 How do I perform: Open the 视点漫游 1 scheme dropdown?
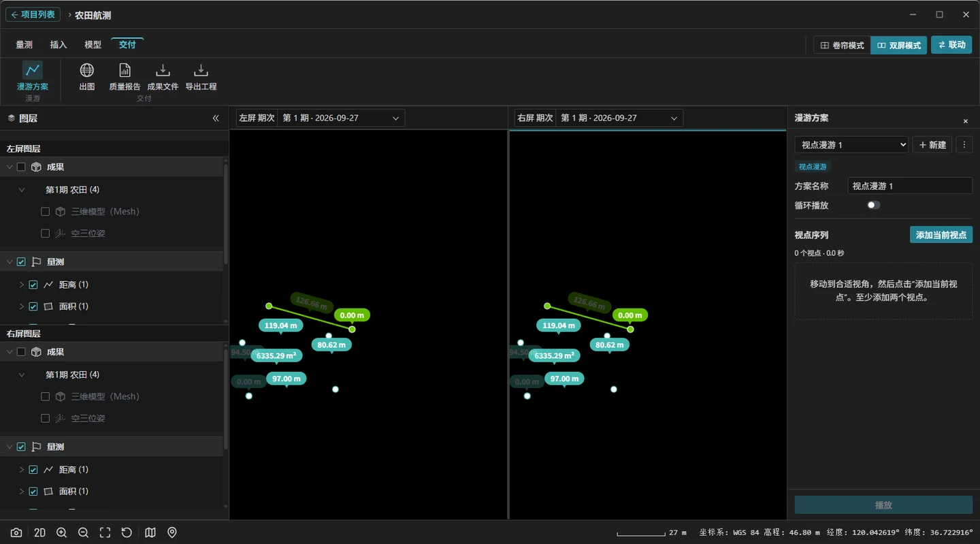851,145
